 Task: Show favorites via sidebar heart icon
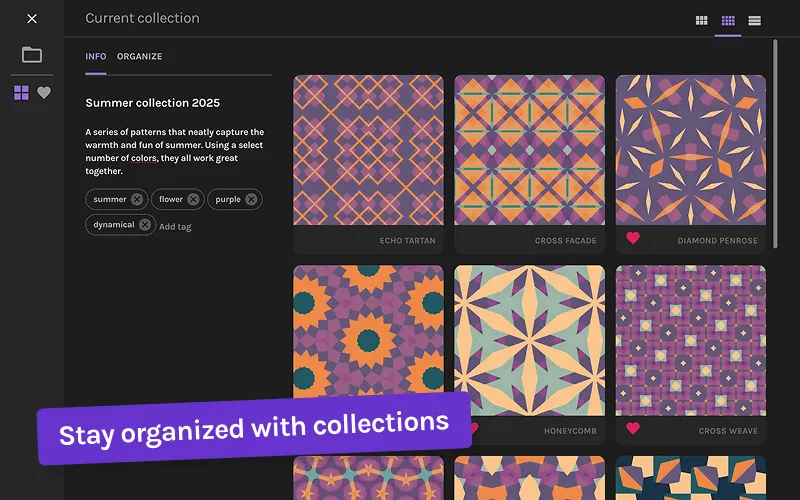pyautogui.click(x=44, y=93)
